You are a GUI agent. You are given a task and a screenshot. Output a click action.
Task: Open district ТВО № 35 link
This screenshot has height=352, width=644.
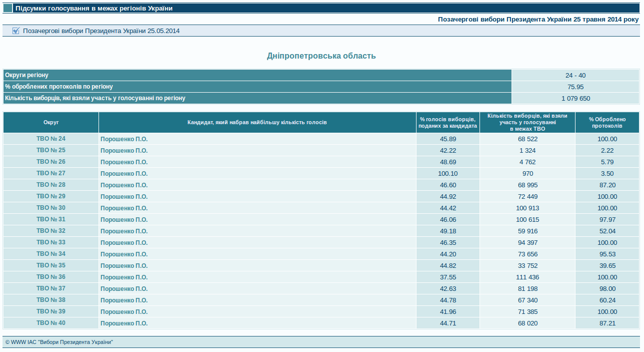[51, 265]
